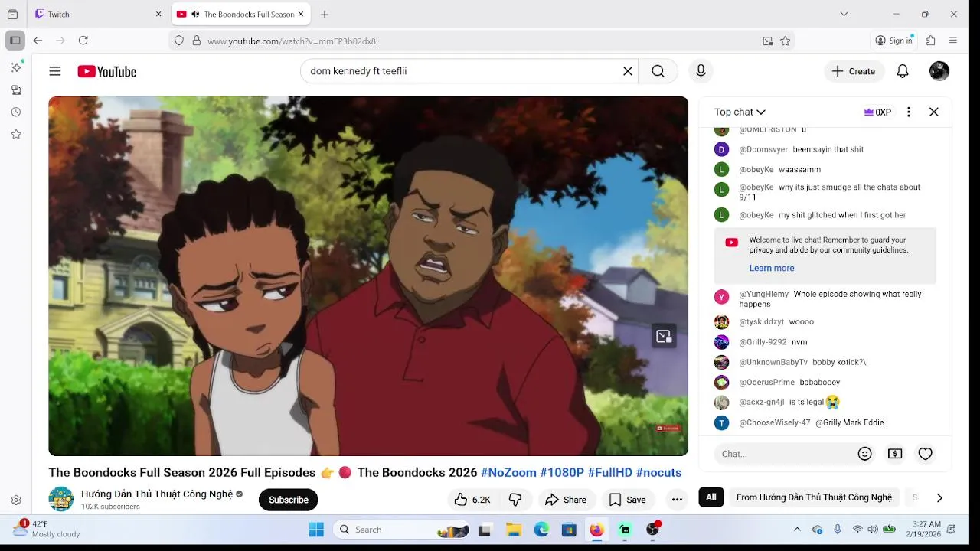Open more actions ellipsis under video
Viewport: 980px width, 551px height.
pyautogui.click(x=677, y=500)
